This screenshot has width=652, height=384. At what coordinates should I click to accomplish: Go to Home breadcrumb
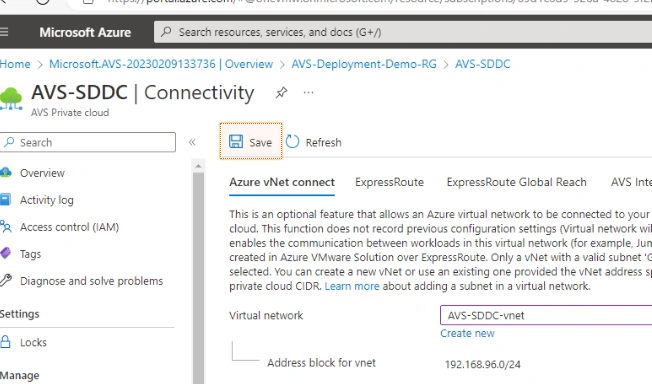(15, 64)
